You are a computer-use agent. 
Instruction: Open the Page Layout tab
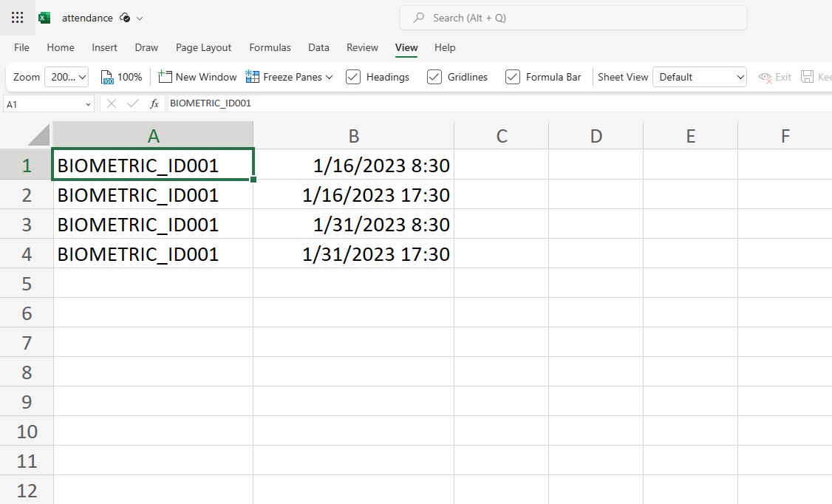pyautogui.click(x=204, y=47)
